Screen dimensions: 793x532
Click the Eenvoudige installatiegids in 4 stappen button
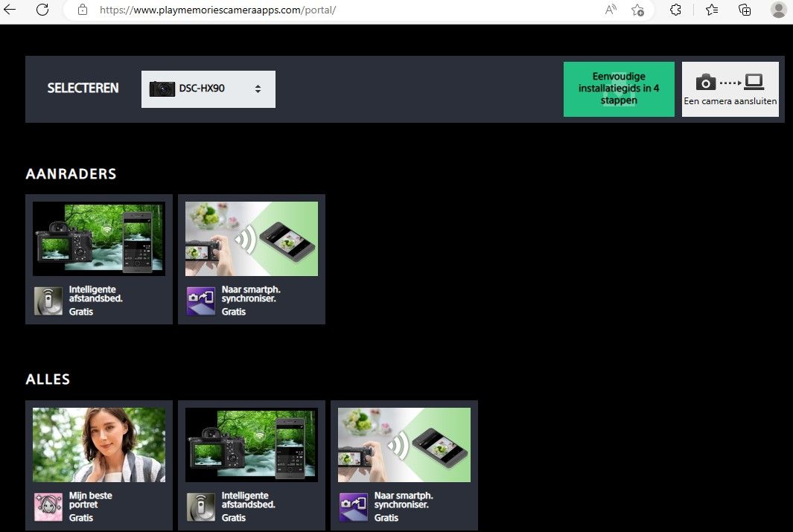click(619, 89)
